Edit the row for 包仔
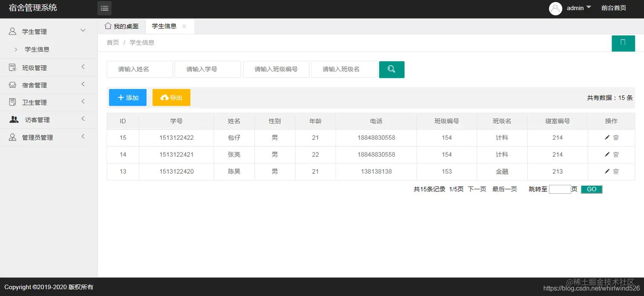The width and height of the screenshot is (644, 296). click(607, 138)
